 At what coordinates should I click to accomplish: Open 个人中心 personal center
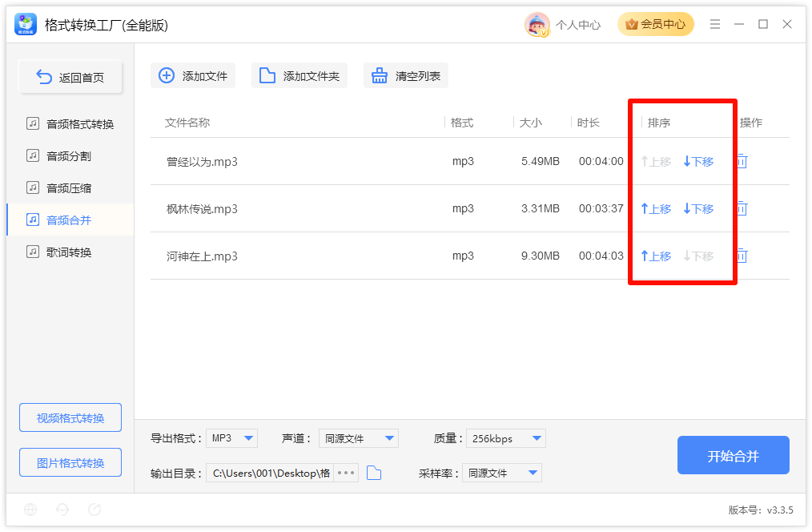tap(578, 25)
